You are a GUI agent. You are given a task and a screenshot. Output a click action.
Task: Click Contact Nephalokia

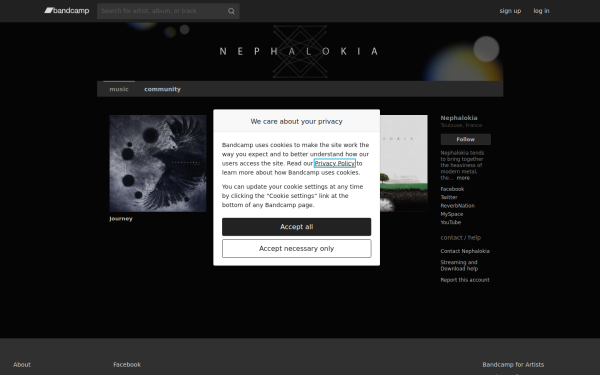(465, 251)
